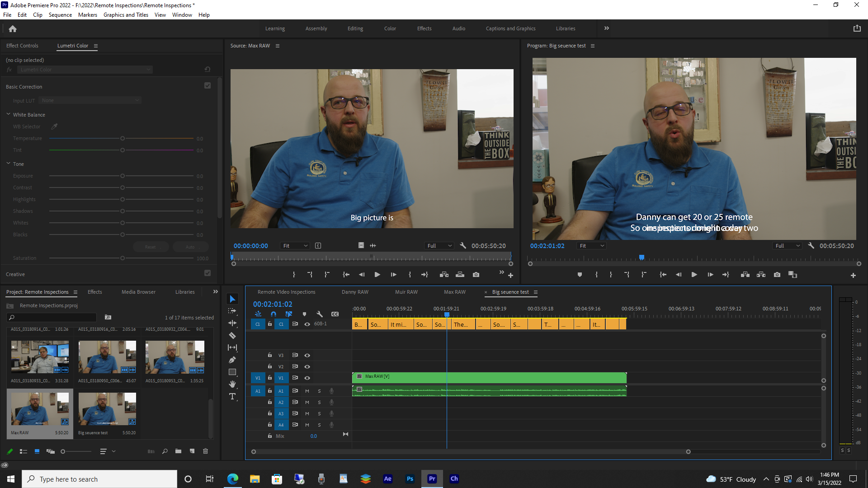868x488 pixels.
Task: Toggle snapping with the magnet icon
Action: (274, 314)
